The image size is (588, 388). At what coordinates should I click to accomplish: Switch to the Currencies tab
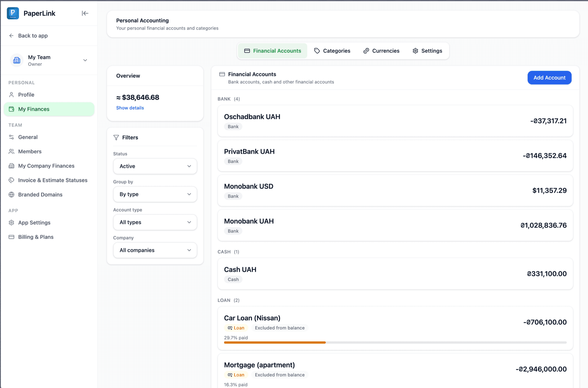[x=381, y=51]
